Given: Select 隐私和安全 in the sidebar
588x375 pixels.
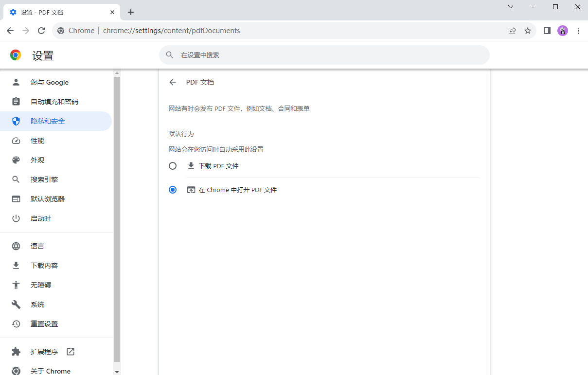Looking at the screenshot, I should click(x=56, y=121).
